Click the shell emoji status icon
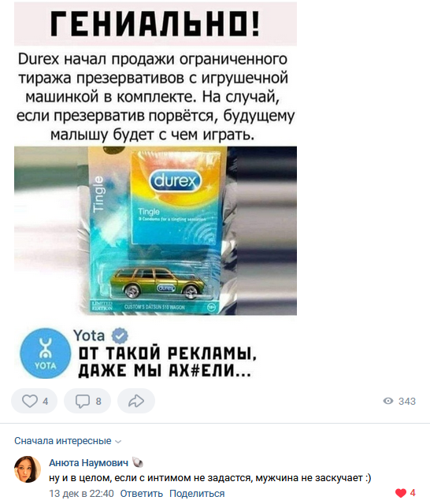This screenshot has width=430, height=504. [138, 462]
